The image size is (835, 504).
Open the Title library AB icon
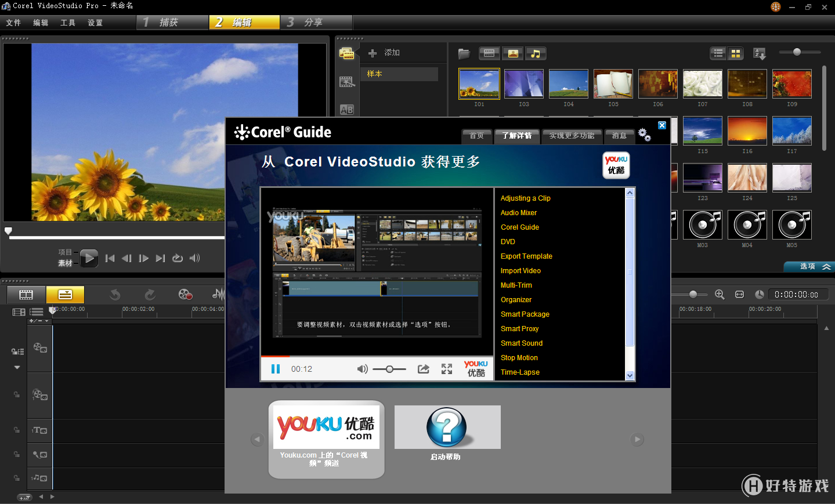[x=346, y=110]
